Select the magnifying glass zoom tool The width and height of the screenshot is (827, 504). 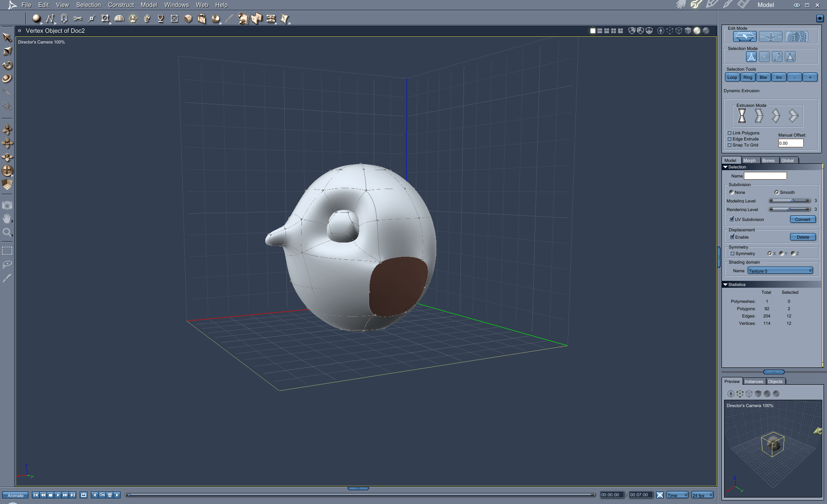click(x=7, y=233)
